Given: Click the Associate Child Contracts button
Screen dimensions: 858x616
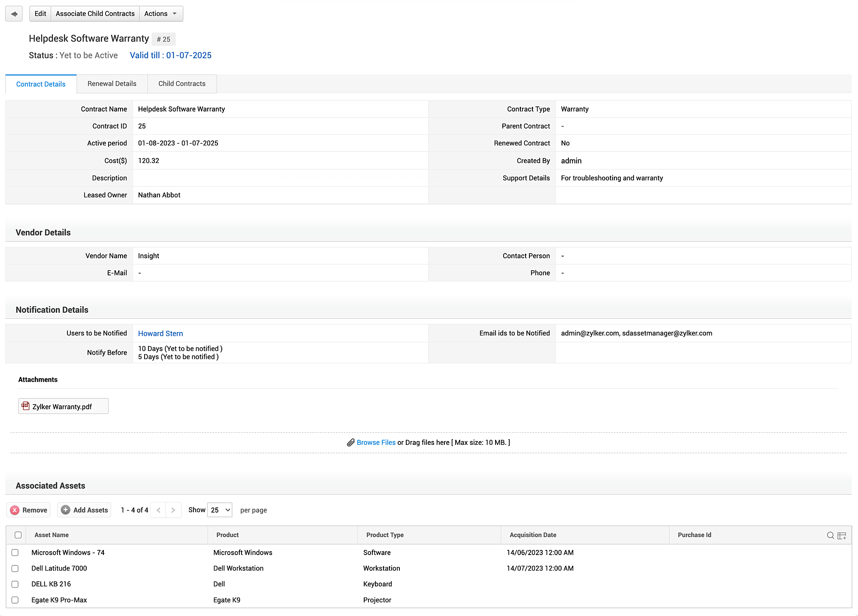Looking at the screenshot, I should [x=95, y=14].
